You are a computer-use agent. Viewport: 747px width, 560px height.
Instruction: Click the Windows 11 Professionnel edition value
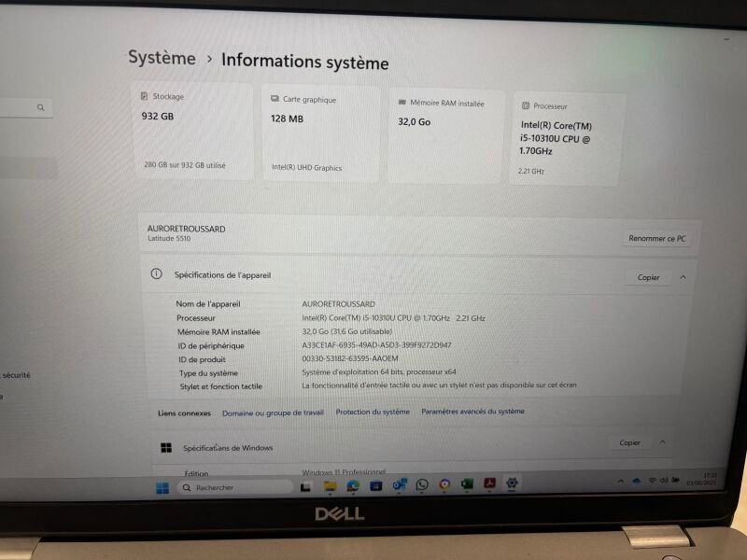[344, 472]
